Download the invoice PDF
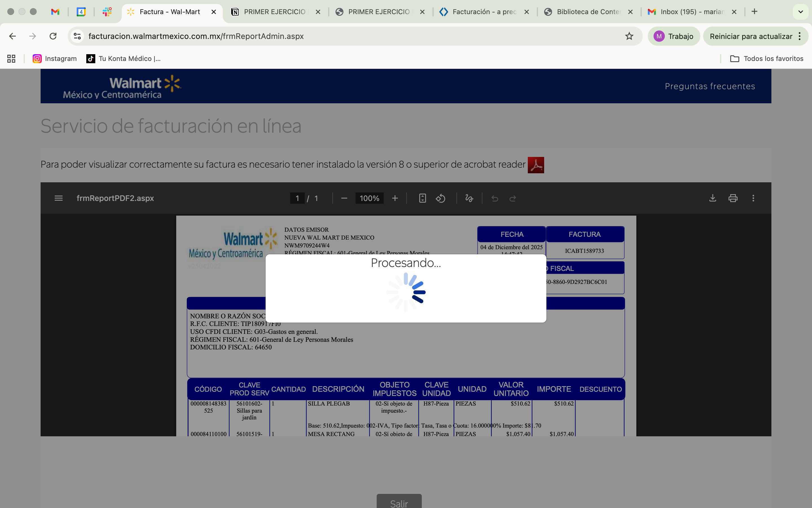The image size is (812, 508). pos(713,198)
